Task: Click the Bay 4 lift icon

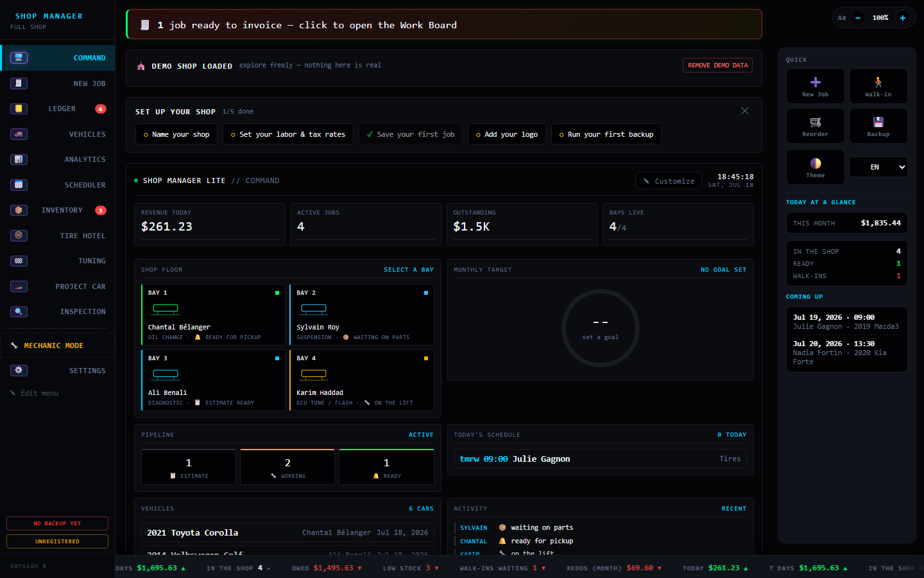Action: pos(314,375)
